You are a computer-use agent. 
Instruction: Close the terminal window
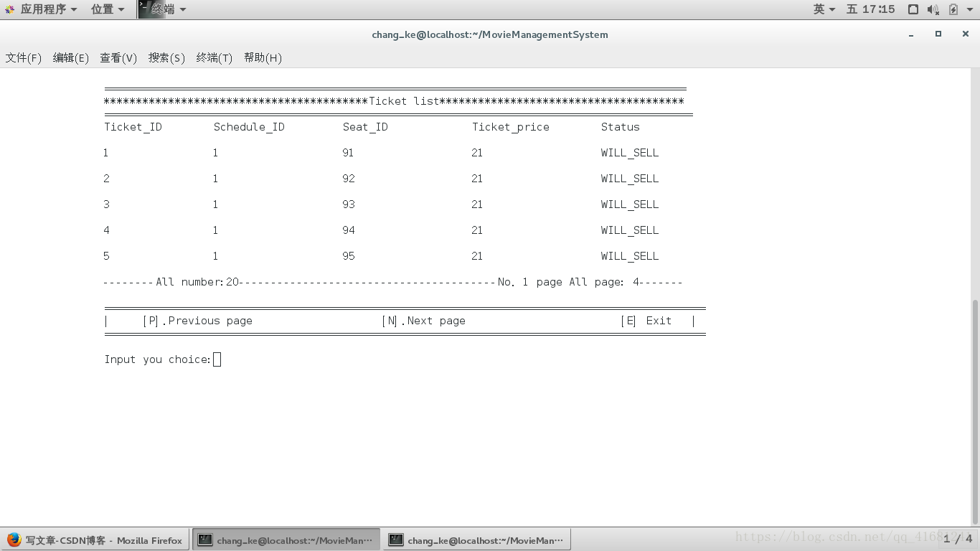click(965, 34)
